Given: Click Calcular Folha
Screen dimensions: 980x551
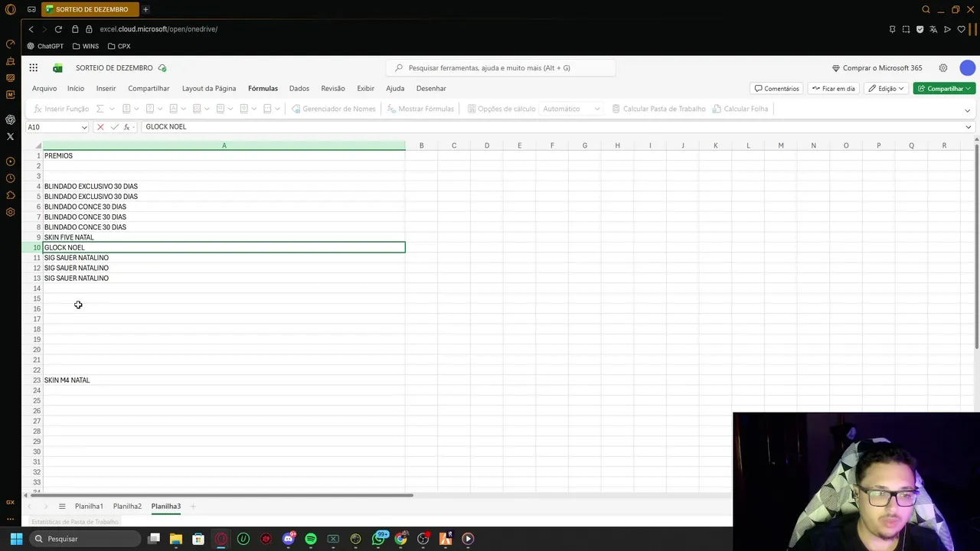Looking at the screenshot, I should [740, 109].
